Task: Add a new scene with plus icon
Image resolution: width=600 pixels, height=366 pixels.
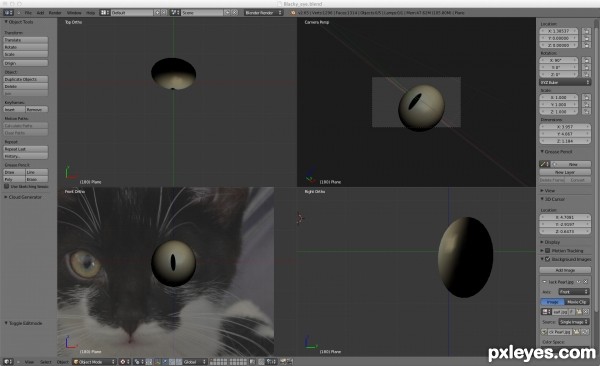Action: (227, 13)
